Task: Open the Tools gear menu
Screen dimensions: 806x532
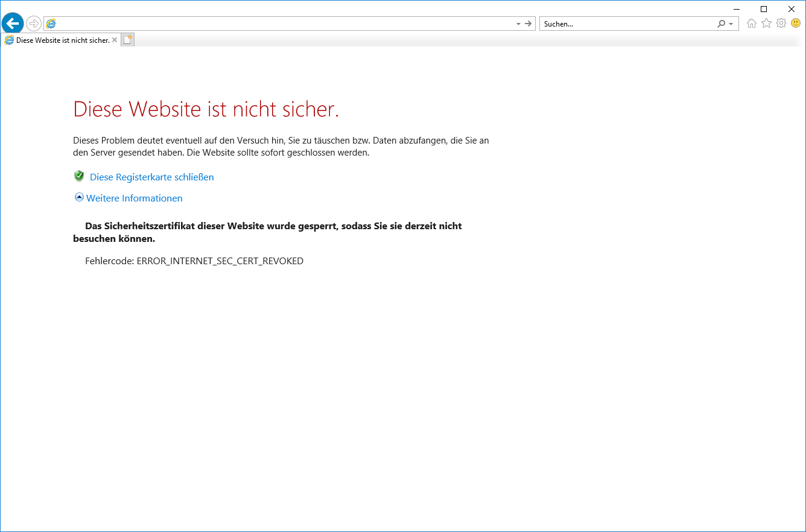Action: click(x=781, y=23)
